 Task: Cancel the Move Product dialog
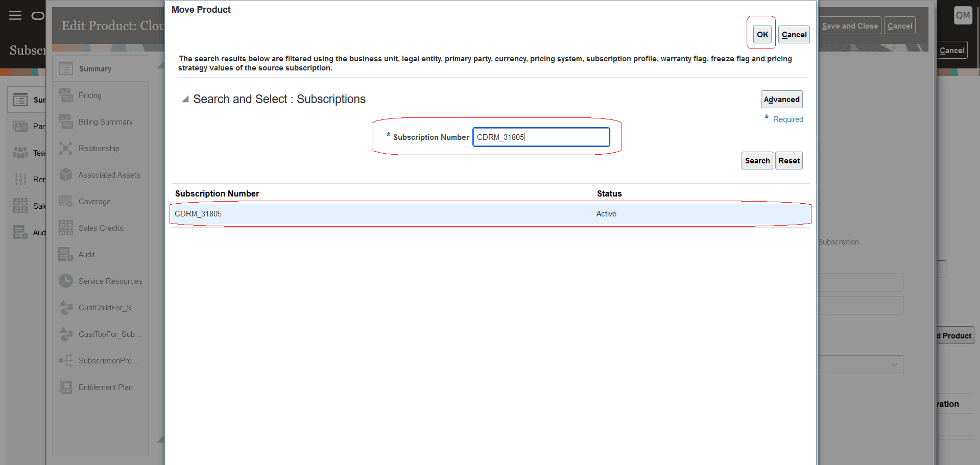pyautogui.click(x=794, y=34)
